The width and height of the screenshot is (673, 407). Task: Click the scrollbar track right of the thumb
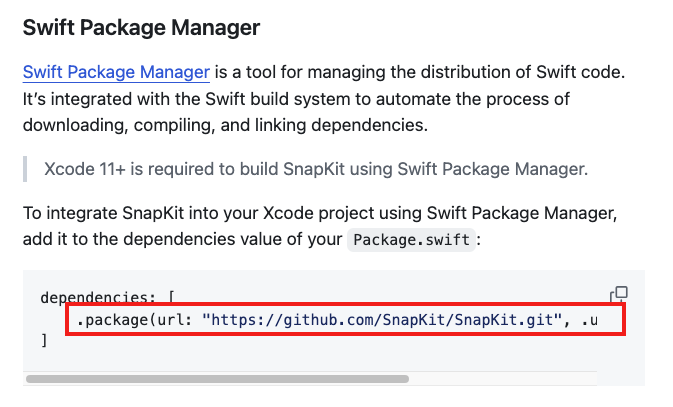(502, 379)
